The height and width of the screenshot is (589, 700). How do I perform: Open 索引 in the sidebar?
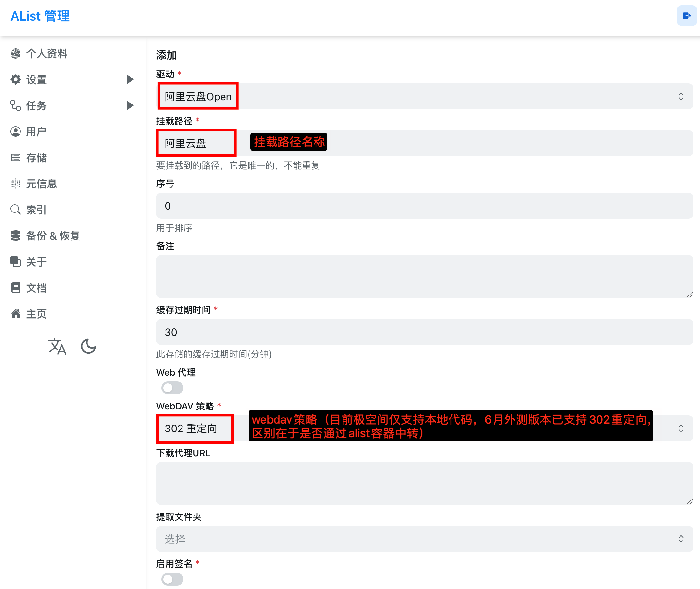click(x=36, y=210)
